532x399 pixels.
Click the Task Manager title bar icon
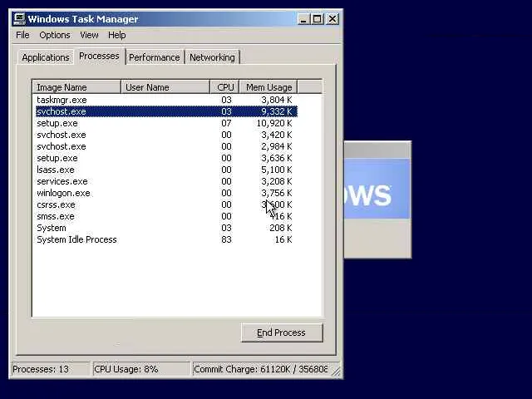(19, 19)
